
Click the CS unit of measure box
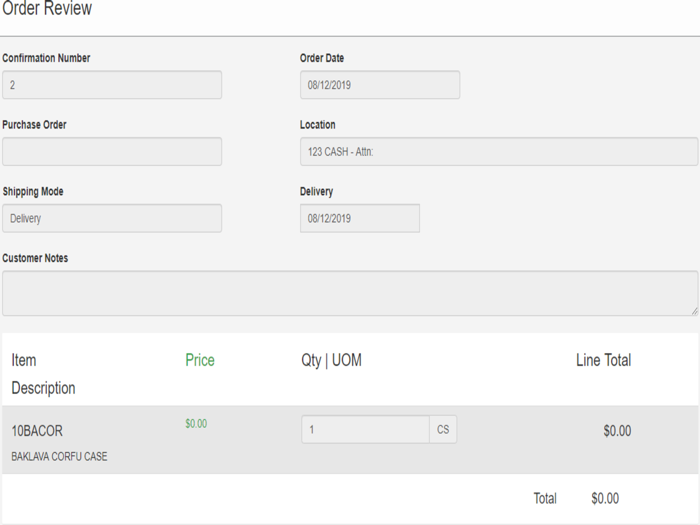(443, 430)
